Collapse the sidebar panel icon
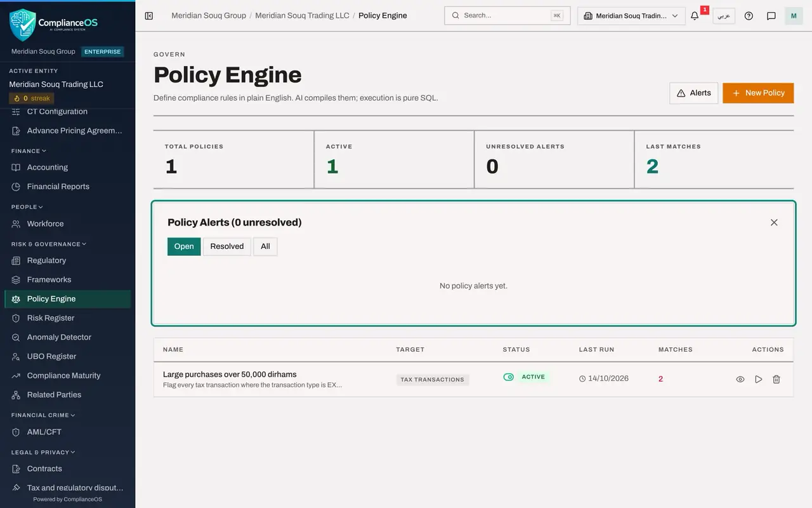Screen dimensions: 812x508 (x=149, y=16)
